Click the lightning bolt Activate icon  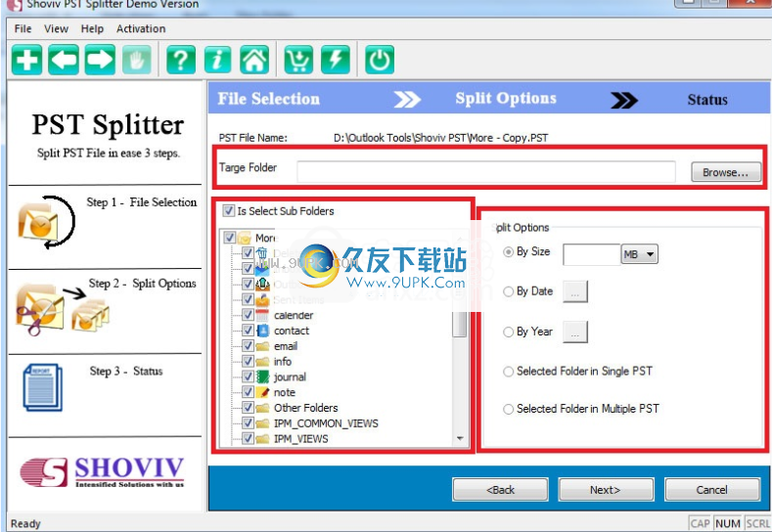click(x=336, y=60)
